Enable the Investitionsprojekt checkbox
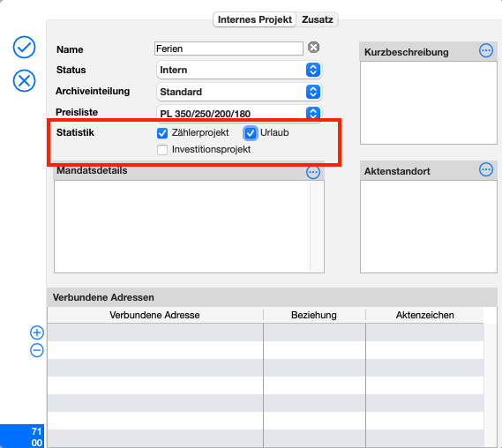Image resolution: width=502 pixels, height=448 pixels. pos(162,150)
